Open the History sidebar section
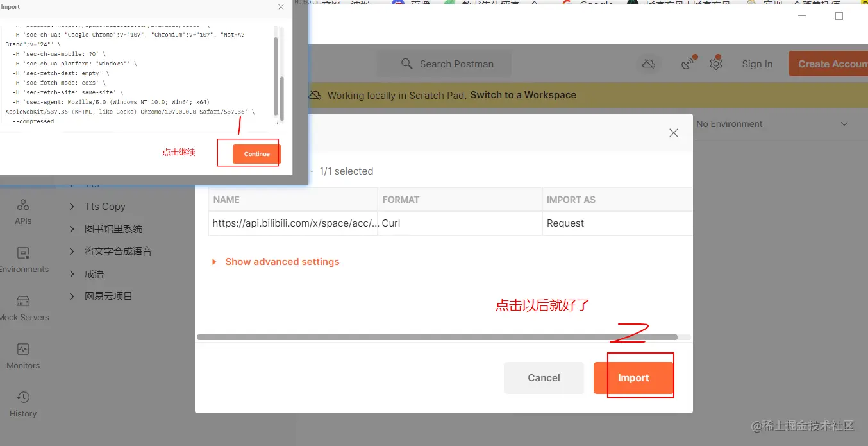Image resolution: width=868 pixels, height=446 pixels. [23, 404]
